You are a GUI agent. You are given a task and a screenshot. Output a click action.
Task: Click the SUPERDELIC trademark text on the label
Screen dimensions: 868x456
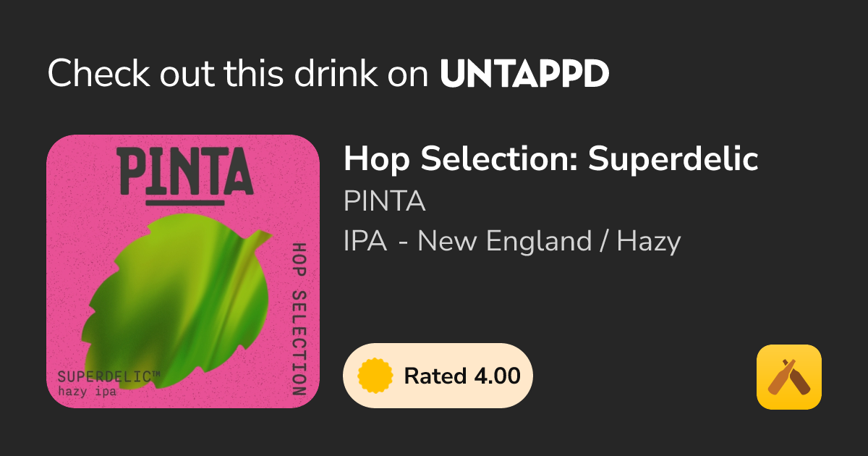point(108,376)
